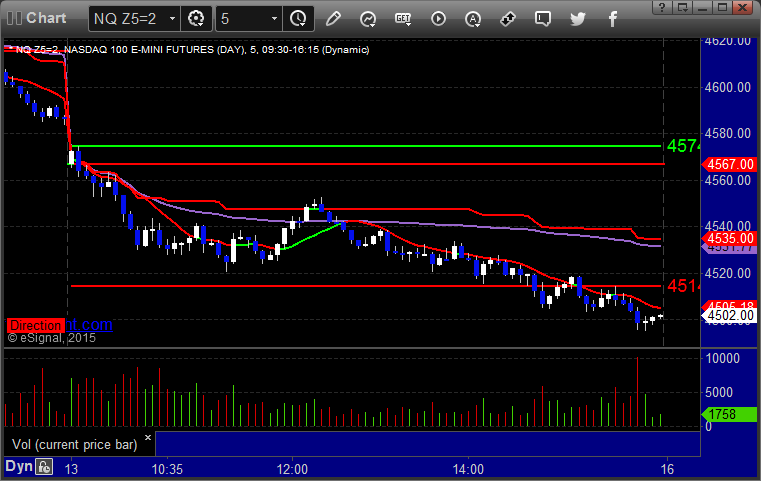Close the Vol current price bar tab
The height and width of the screenshot is (481, 761).
pos(148,438)
